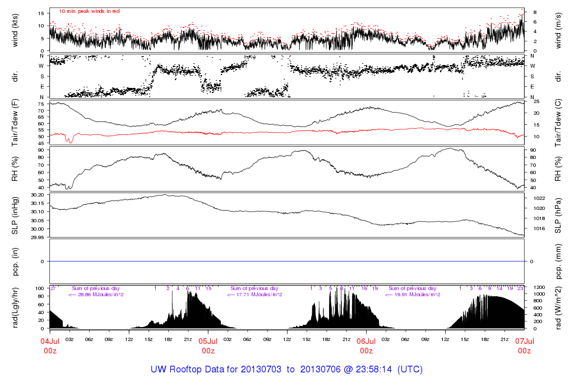Select the '28.86 MJoules/m^2' daily sum
The width and height of the screenshot is (574, 392).
(x=100, y=295)
